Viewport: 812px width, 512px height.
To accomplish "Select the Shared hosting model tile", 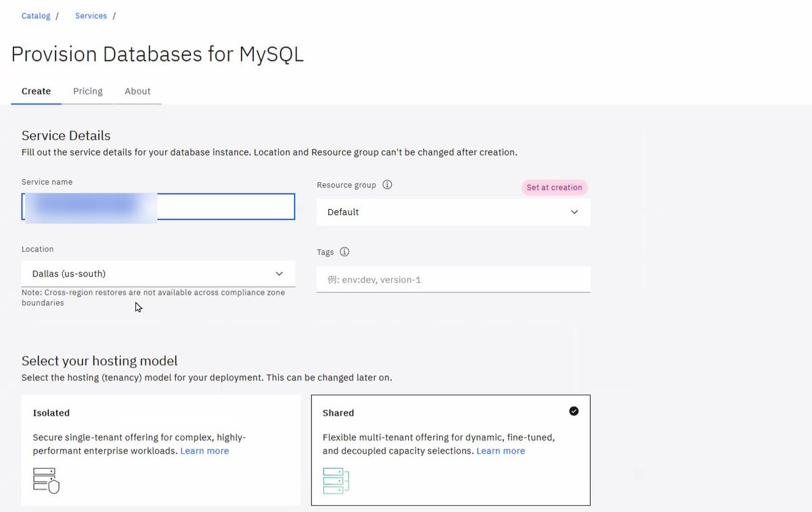I will point(451,450).
